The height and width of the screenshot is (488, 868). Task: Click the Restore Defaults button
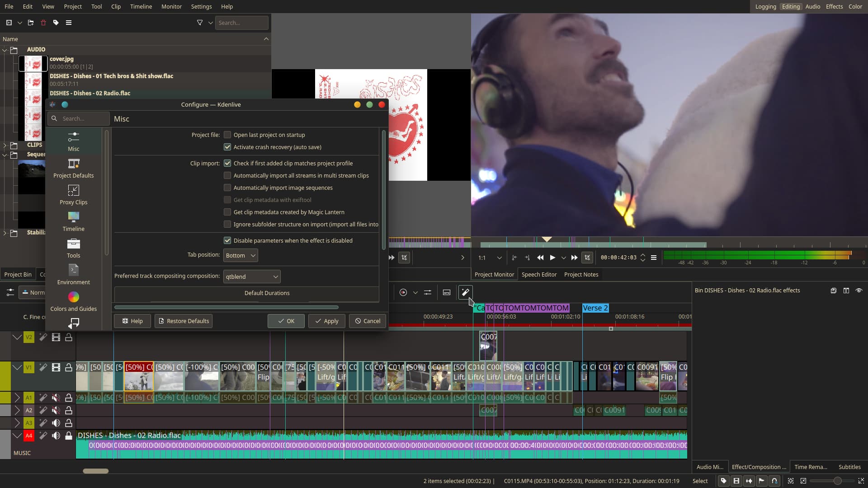click(x=184, y=321)
